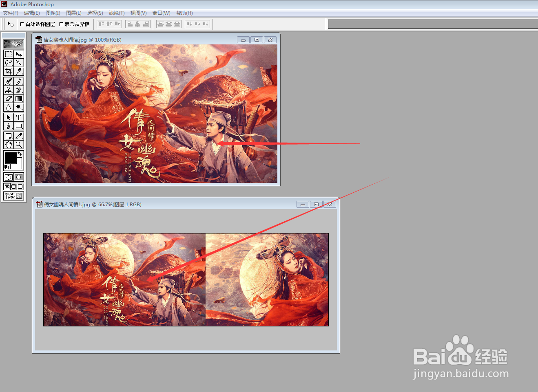
Task: Switch to Standard Screen mode
Action: coord(7,187)
